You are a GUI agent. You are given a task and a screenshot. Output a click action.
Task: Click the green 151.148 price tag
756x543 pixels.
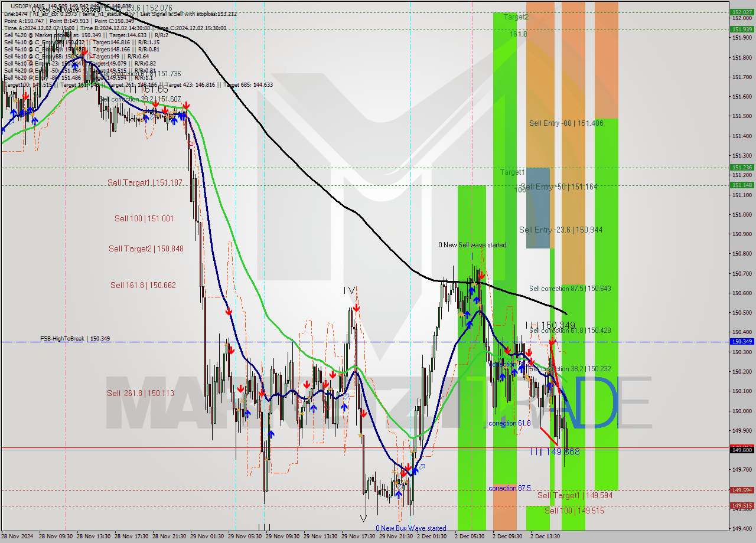[742, 185]
